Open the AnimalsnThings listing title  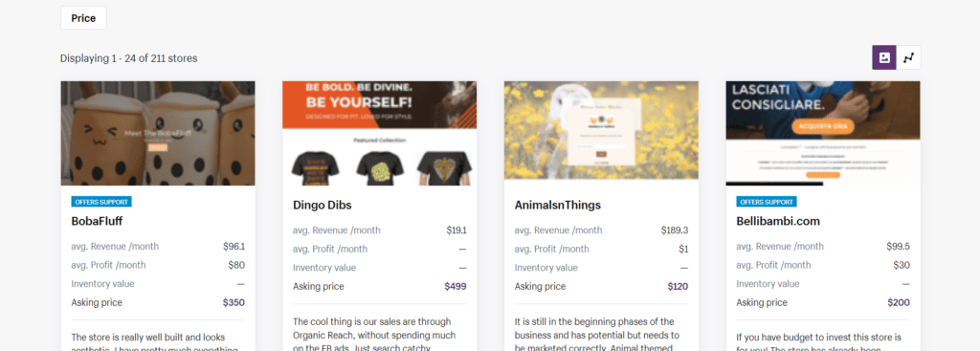[558, 205]
